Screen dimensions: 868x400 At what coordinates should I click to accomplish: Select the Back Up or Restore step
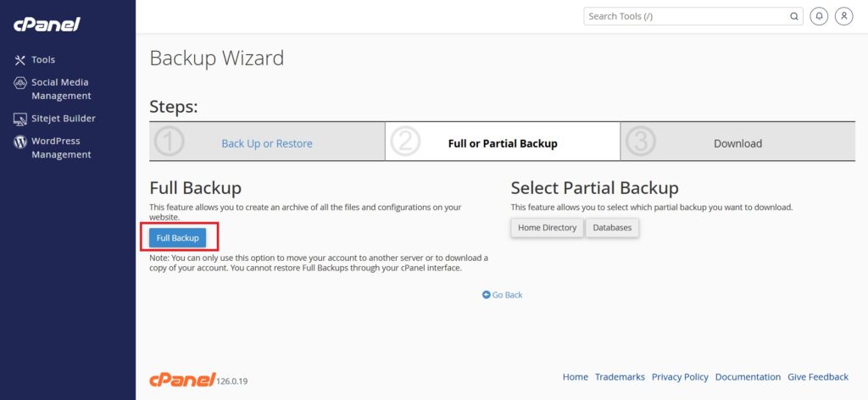[267, 143]
